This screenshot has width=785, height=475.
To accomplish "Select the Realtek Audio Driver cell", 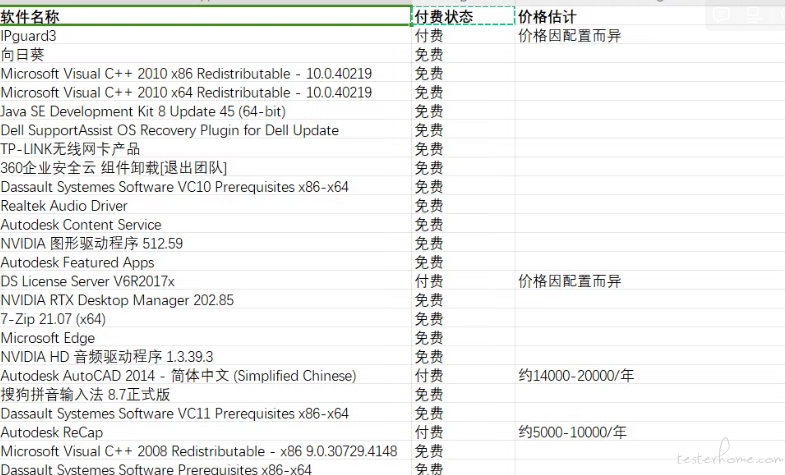I will click(205, 205).
